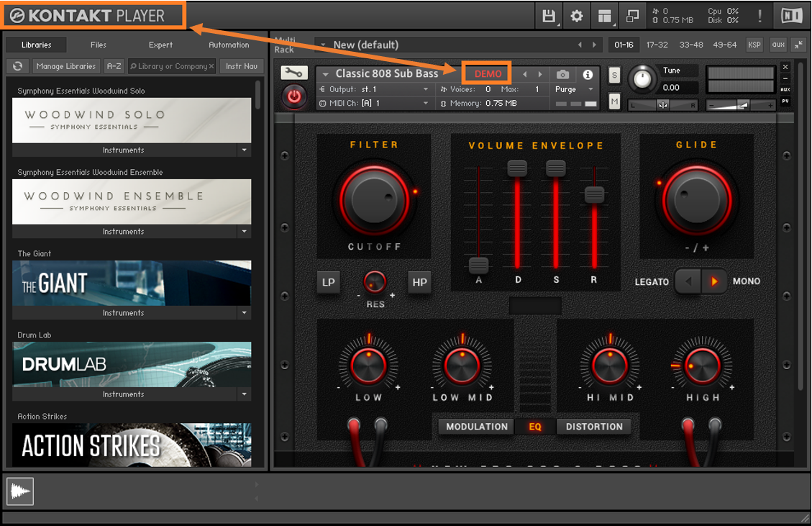Image resolution: width=812 pixels, height=526 pixels.
Task: Click the Tune knob
Action: pyautogui.click(x=643, y=79)
